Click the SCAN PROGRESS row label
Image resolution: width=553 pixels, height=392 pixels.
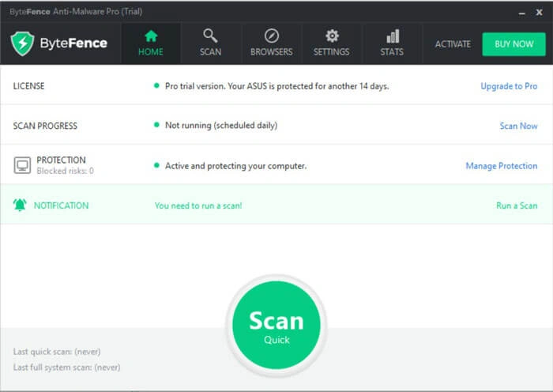45,126
